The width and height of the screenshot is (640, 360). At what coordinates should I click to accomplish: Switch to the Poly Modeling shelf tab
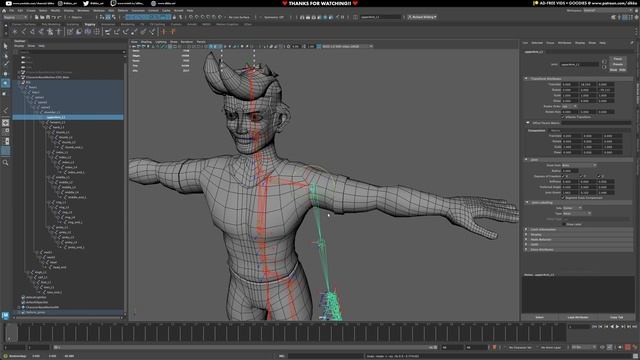point(51,24)
